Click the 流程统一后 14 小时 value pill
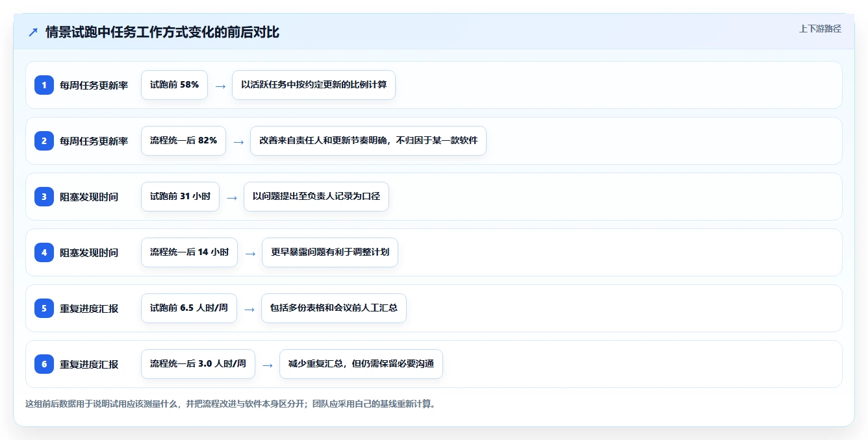This screenshot has height=440, width=868. 189,252
